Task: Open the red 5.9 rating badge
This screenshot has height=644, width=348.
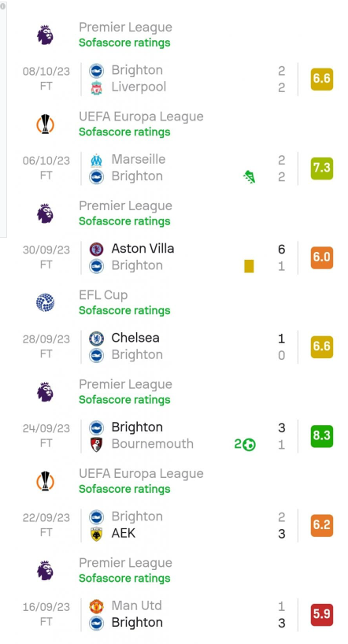Action: pos(322,614)
